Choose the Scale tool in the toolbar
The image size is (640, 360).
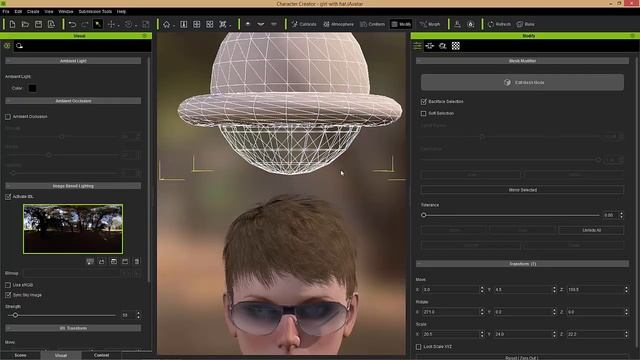click(x=146, y=24)
